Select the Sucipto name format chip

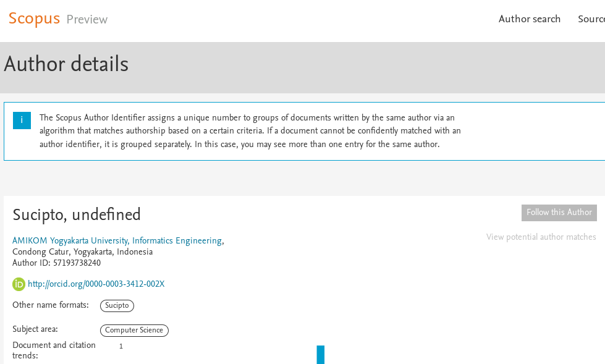117,305
